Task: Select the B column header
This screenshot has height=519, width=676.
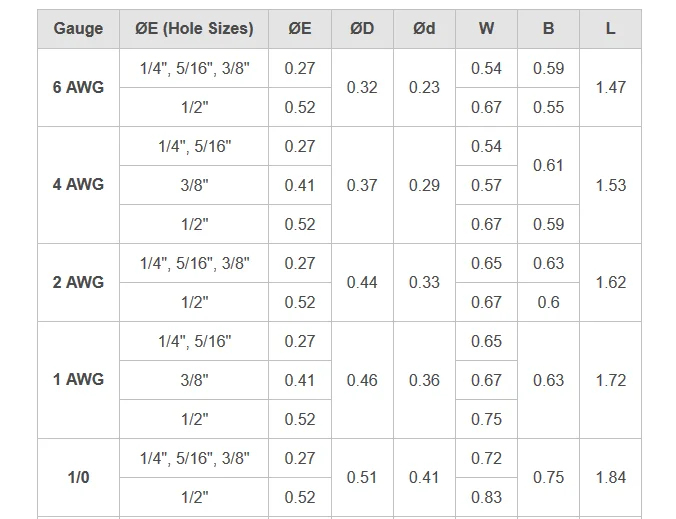Action: (x=548, y=29)
